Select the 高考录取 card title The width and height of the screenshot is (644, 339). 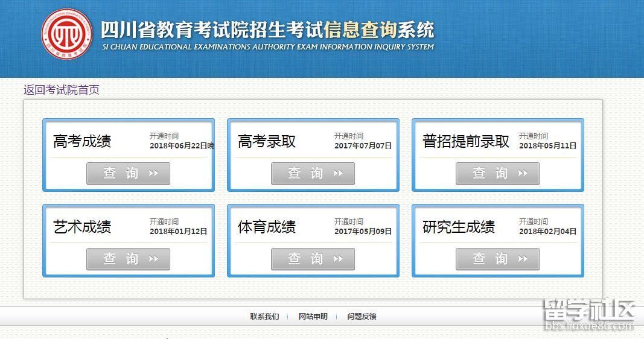pyautogui.click(x=267, y=142)
